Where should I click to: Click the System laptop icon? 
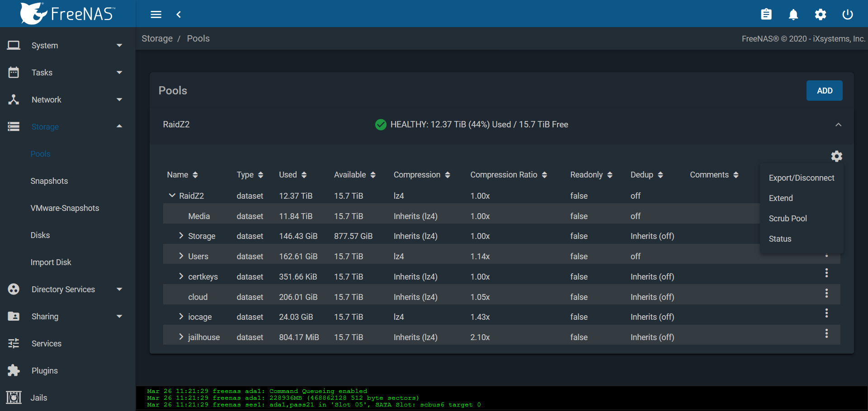pos(14,45)
